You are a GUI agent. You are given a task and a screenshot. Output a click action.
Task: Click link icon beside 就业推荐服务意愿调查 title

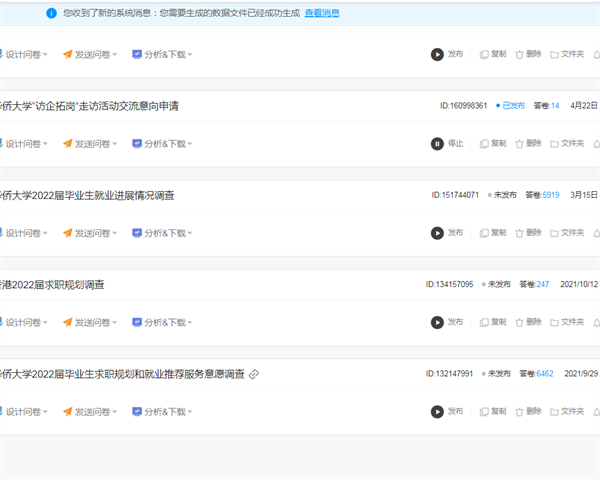(254, 374)
